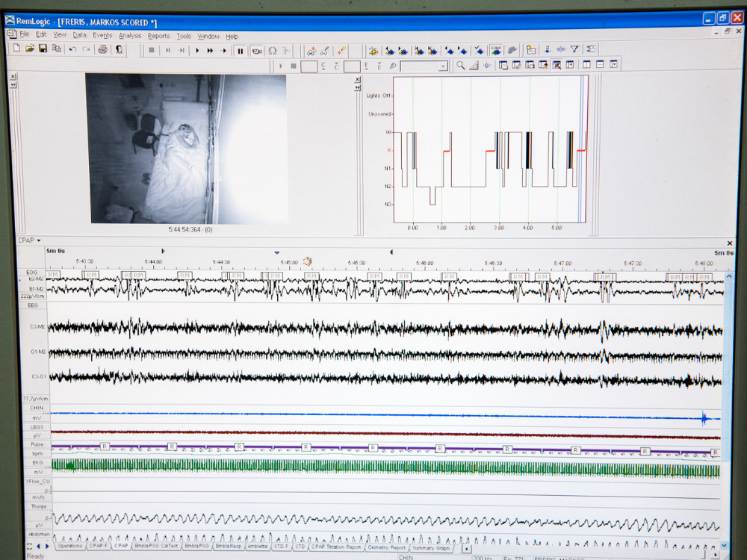Image resolution: width=747 pixels, height=560 pixels.
Task: Switch to the Operations tab
Action: (x=69, y=546)
